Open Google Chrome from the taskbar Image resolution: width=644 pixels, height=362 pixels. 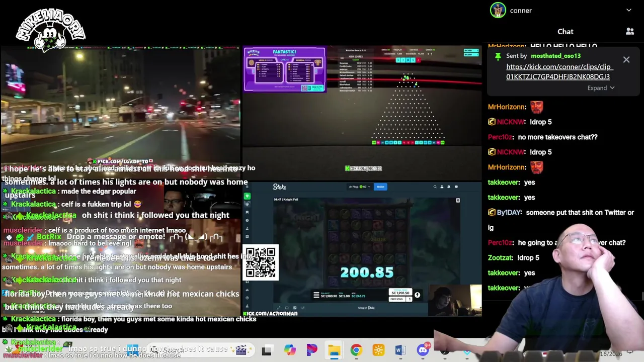tap(356, 350)
